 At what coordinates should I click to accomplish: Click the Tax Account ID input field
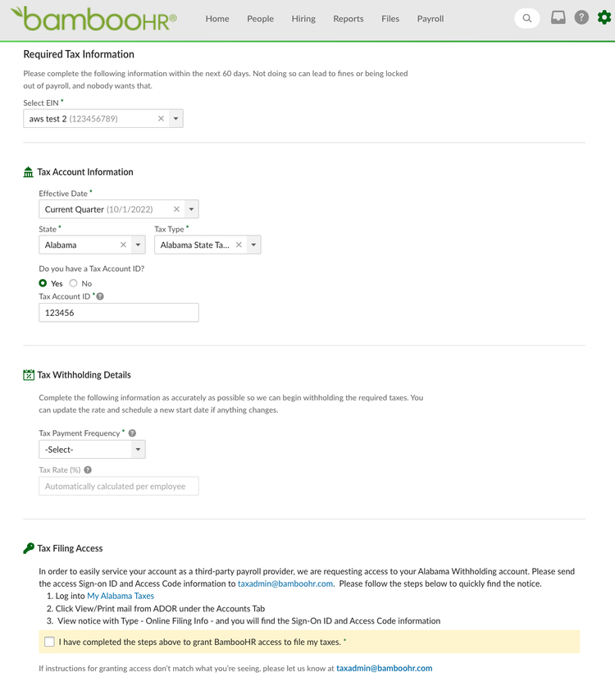pyautogui.click(x=119, y=313)
